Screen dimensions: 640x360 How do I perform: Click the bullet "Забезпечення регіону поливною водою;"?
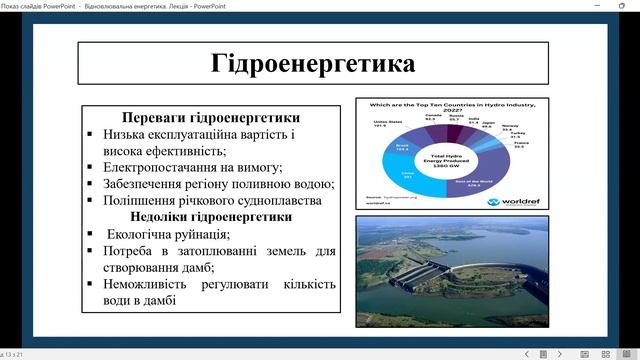(x=219, y=184)
